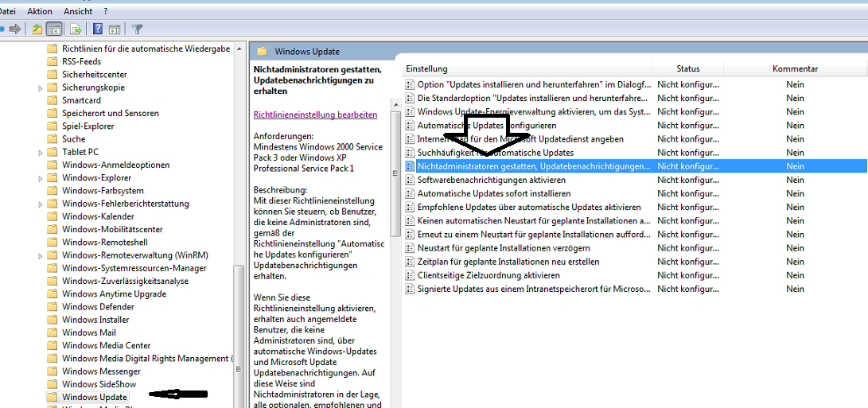Click the folder icon in Windows Update header
The height and width of the screenshot is (408, 868).
coord(263,52)
